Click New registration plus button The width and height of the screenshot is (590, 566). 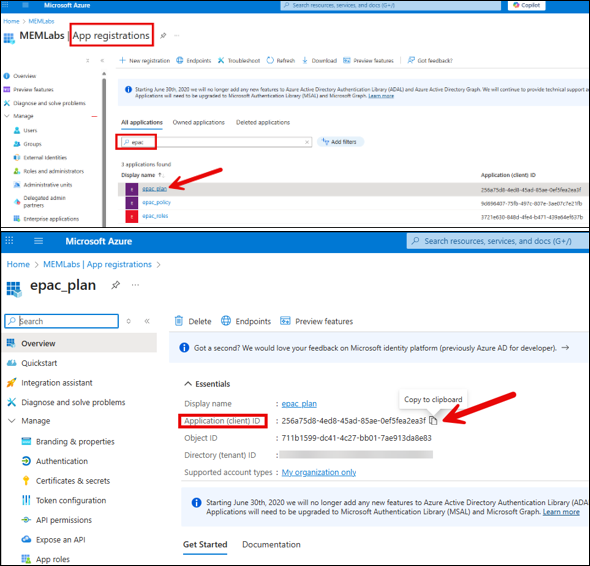[x=144, y=61]
